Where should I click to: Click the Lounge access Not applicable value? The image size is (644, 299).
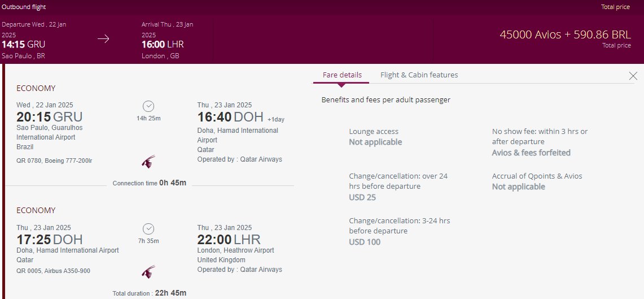[x=375, y=142]
